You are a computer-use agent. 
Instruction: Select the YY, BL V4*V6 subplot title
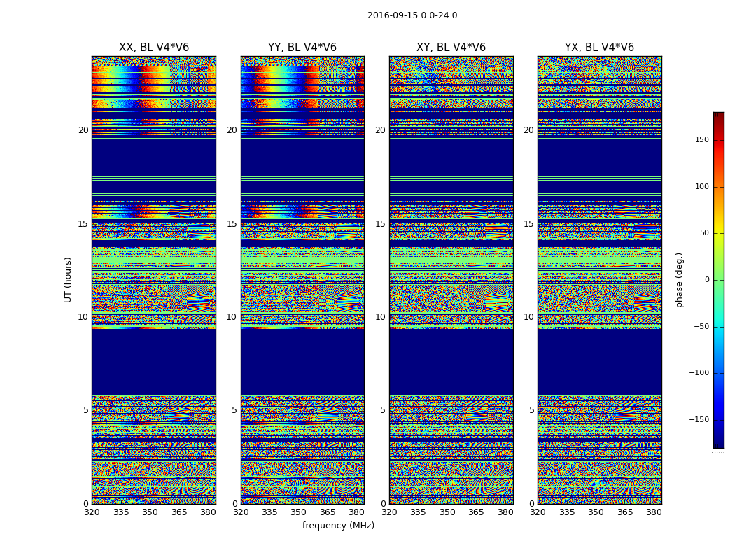click(302, 48)
